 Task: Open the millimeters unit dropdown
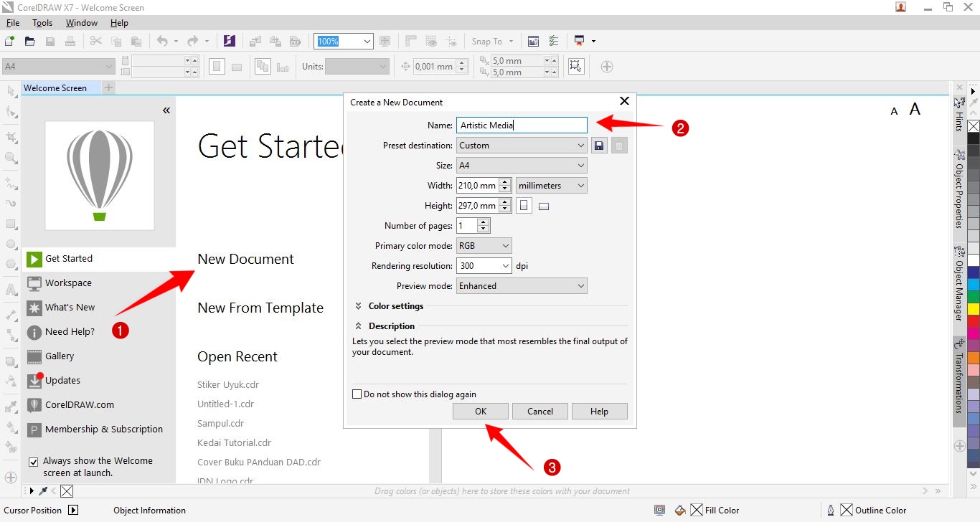[551, 186]
